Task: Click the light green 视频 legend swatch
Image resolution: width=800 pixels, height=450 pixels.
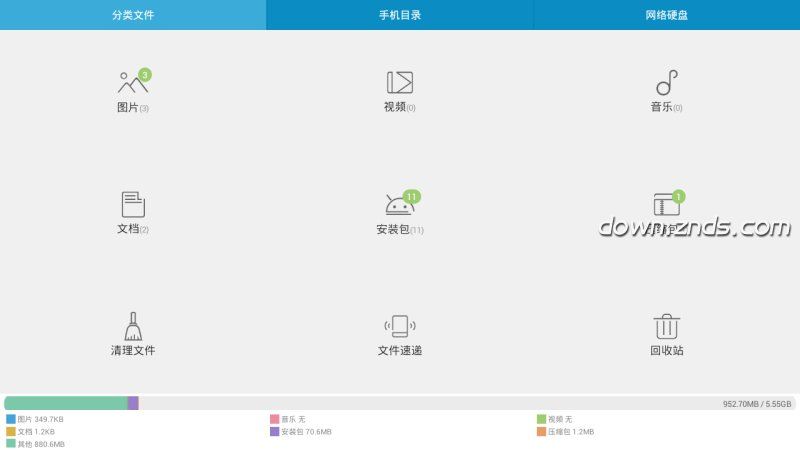Action: tap(541, 419)
